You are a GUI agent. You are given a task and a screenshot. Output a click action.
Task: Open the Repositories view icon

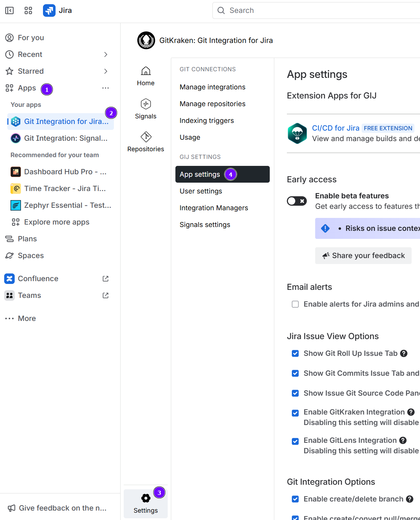pos(146,137)
